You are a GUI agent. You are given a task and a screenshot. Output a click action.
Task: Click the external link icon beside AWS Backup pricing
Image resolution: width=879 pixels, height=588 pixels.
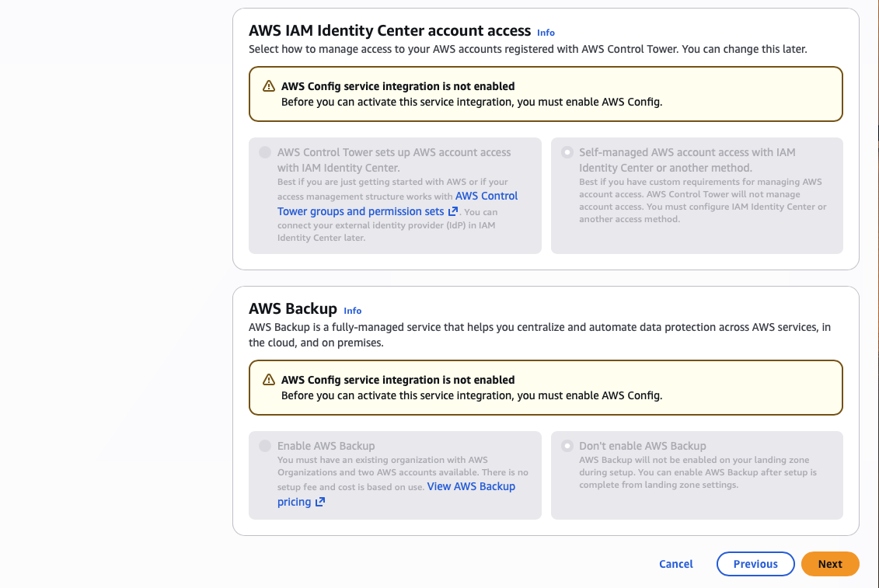321,502
